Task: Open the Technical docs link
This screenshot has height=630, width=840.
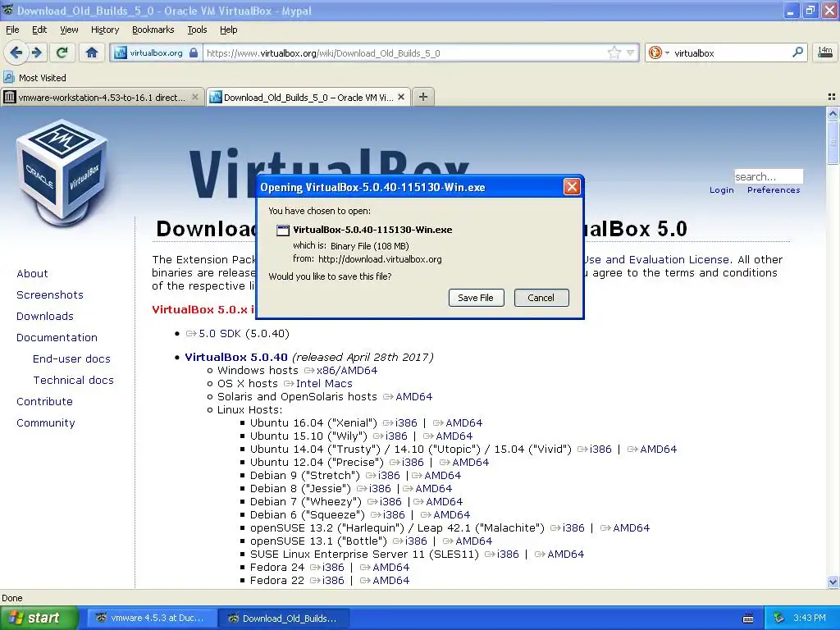Action: click(73, 381)
